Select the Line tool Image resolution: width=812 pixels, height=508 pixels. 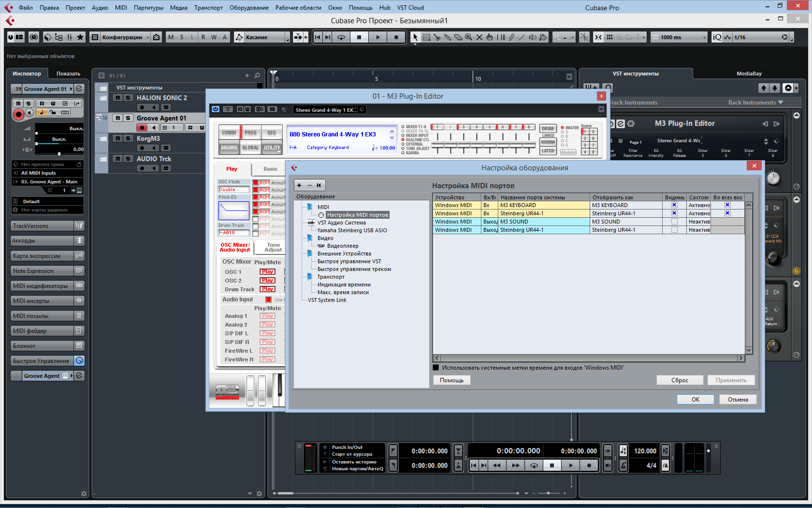(x=522, y=37)
